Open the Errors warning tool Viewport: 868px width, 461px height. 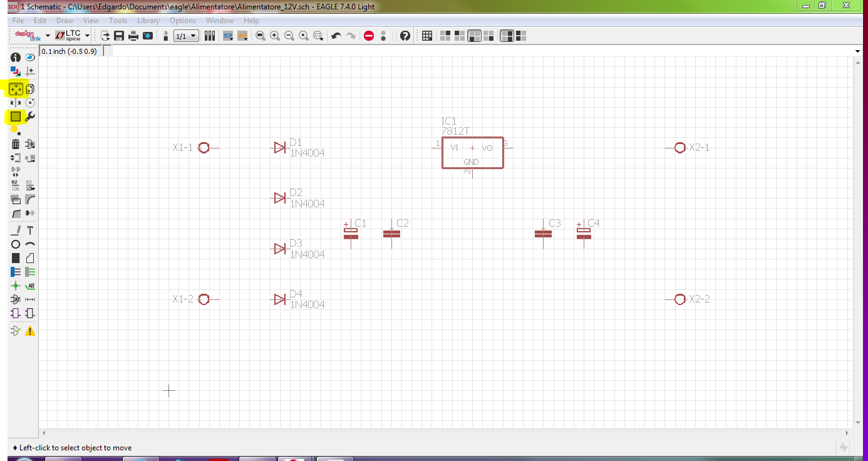pos(29,331)
